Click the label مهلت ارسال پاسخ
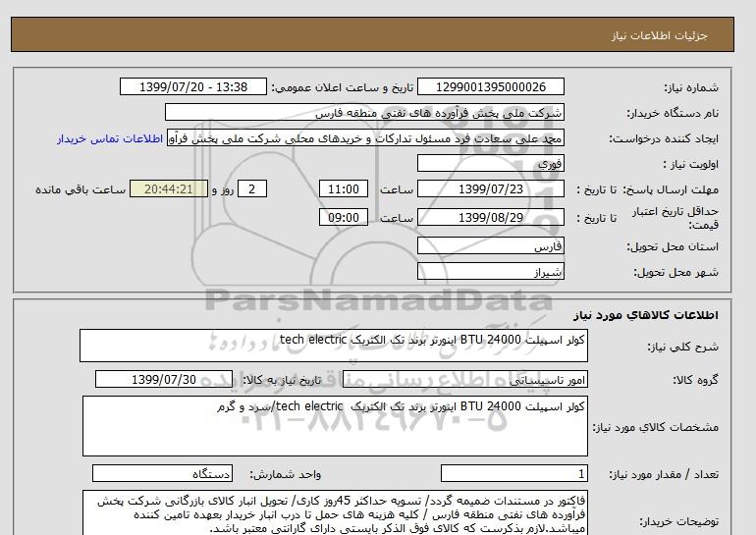Screen dimensions: 756x535 click(x=672, y=189)
